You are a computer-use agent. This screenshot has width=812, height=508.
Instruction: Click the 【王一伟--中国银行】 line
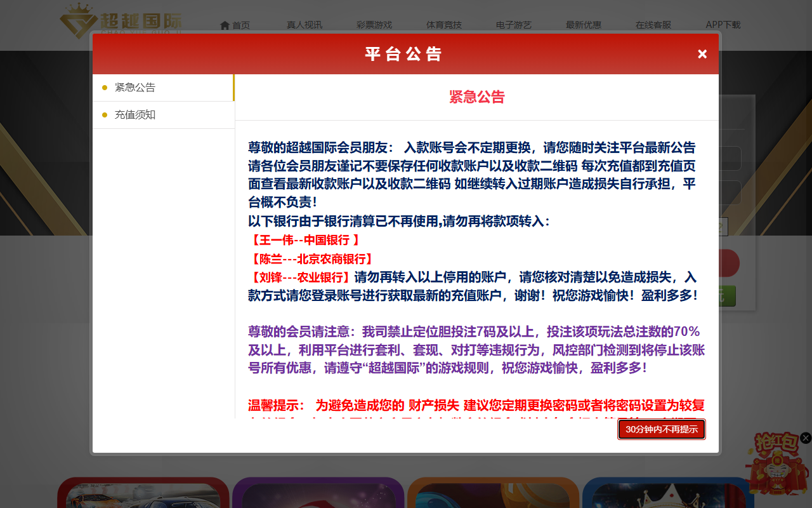(x=305, y=240)
